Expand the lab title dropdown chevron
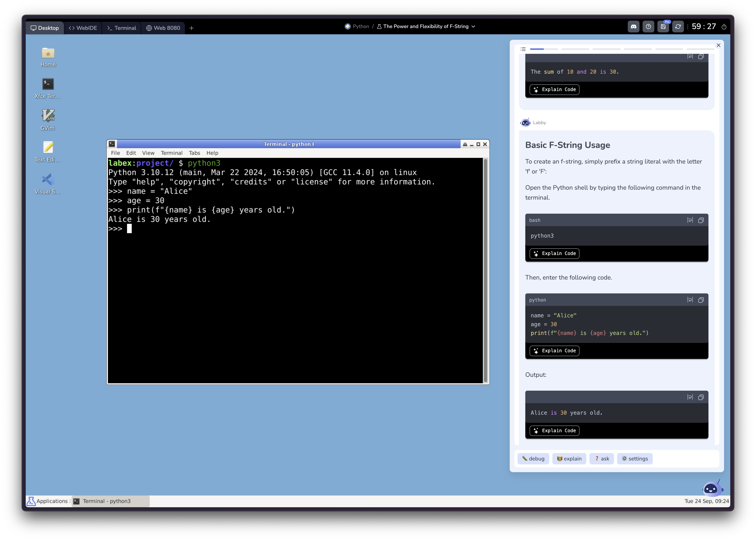The height and width of the screenshot is (540, 756). pos(473,27)
